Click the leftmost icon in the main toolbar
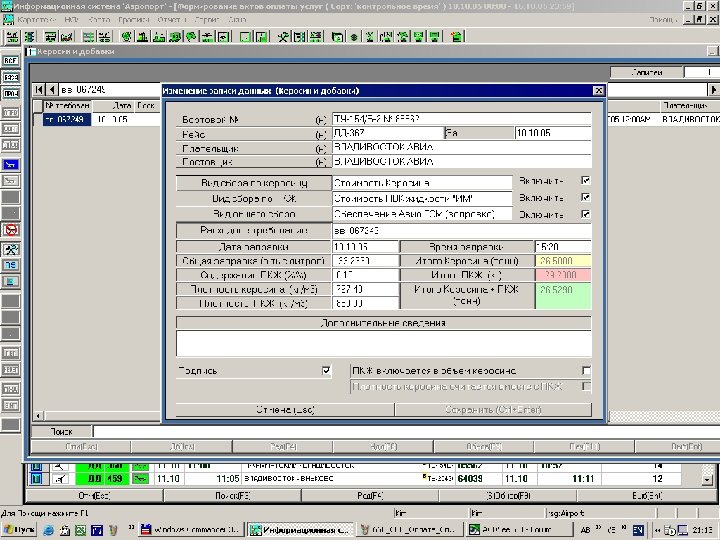Image resolution: width=720 pixels, height=540 pixels. tap(10, 37)
